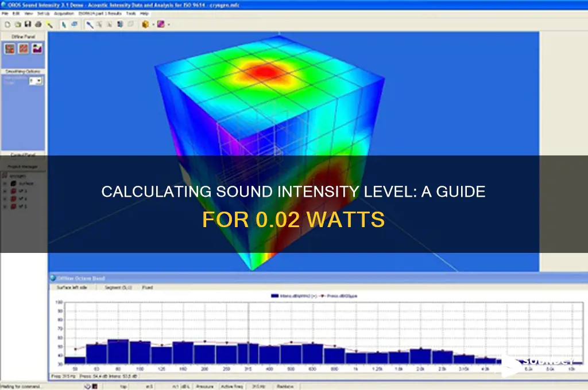Image resolution: width=588 pixels, height=390 pixels.
Task: Open dropdown arrow beside yellow cube
Action: pos(153,25)
